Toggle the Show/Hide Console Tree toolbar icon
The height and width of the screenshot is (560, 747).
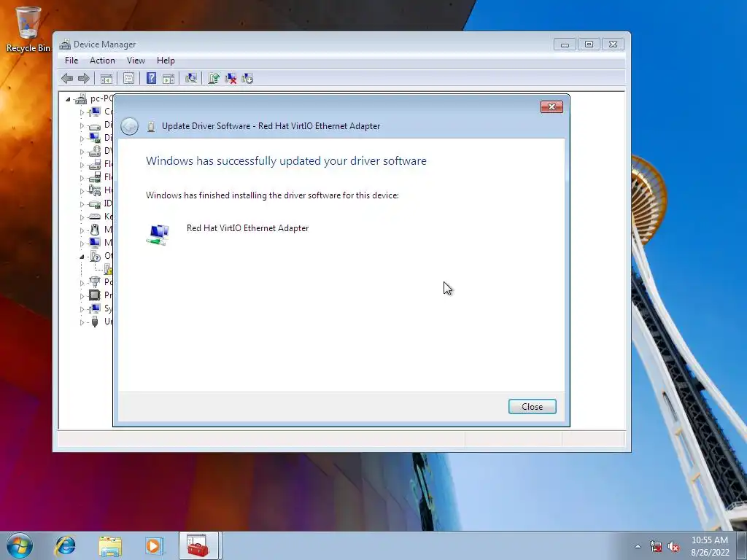click(107, 79)
